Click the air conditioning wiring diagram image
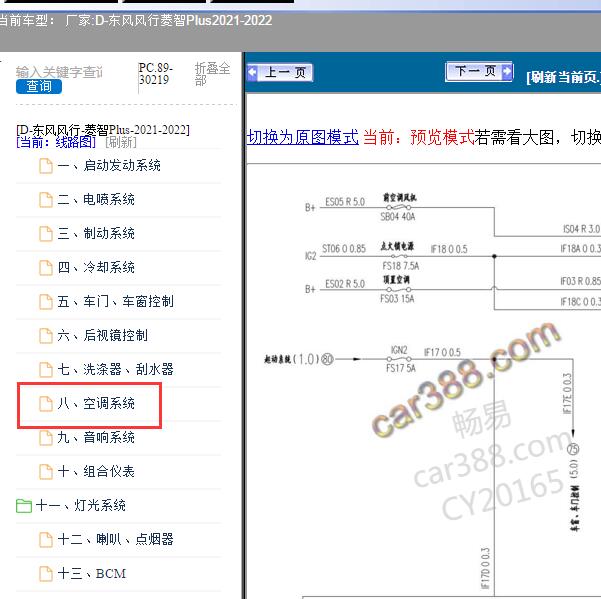 click(424, 381)
